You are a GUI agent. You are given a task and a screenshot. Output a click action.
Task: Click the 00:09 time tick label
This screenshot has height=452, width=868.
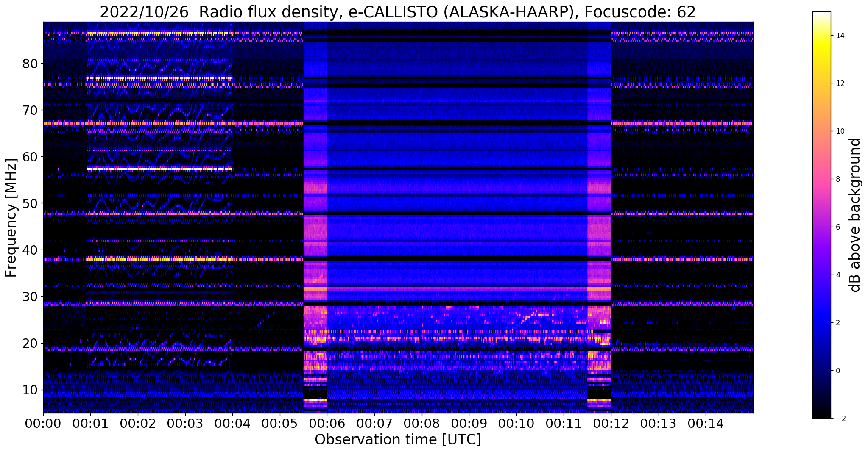click(x=469, y=423)
